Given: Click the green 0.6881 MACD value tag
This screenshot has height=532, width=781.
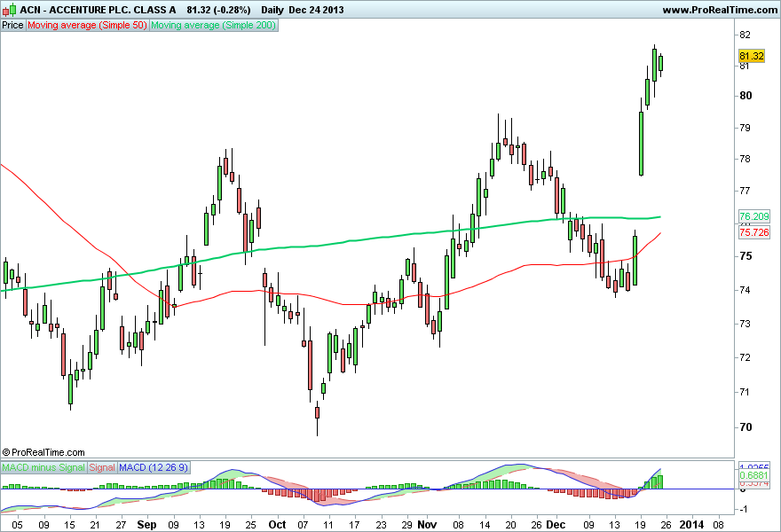Looking at the screenshot, I should point(754,476).
